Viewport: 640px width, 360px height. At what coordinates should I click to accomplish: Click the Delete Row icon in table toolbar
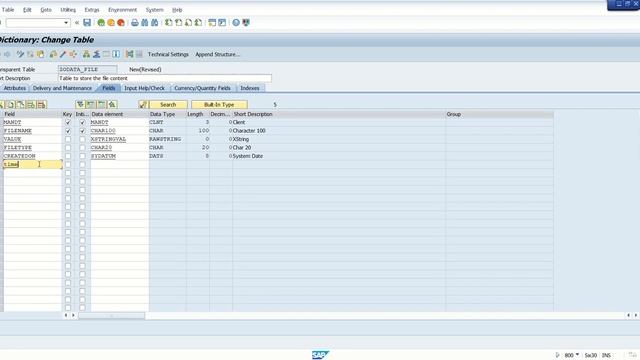pos(42,105)
